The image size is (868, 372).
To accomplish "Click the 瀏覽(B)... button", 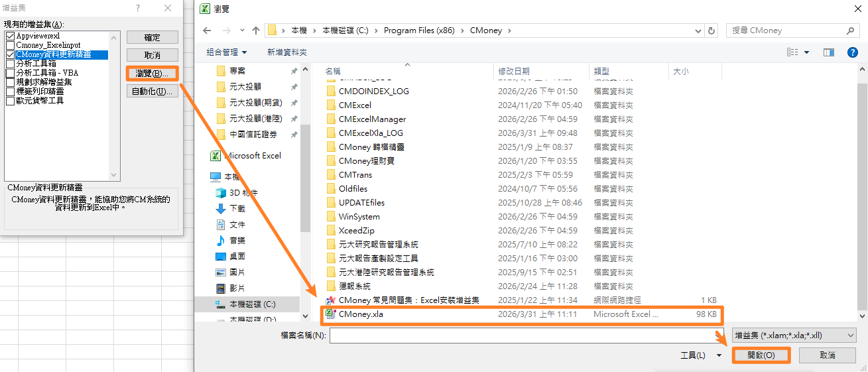I will click(153, 73).
